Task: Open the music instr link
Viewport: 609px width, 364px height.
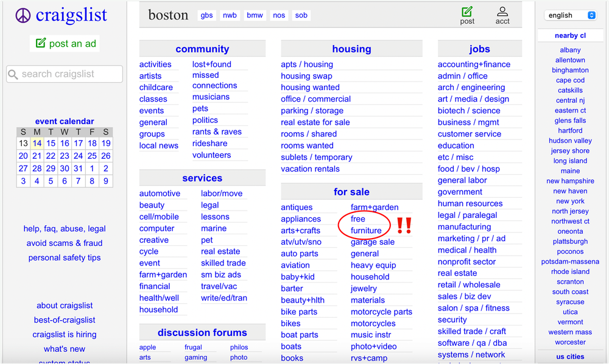Action: tap(371, 335)
